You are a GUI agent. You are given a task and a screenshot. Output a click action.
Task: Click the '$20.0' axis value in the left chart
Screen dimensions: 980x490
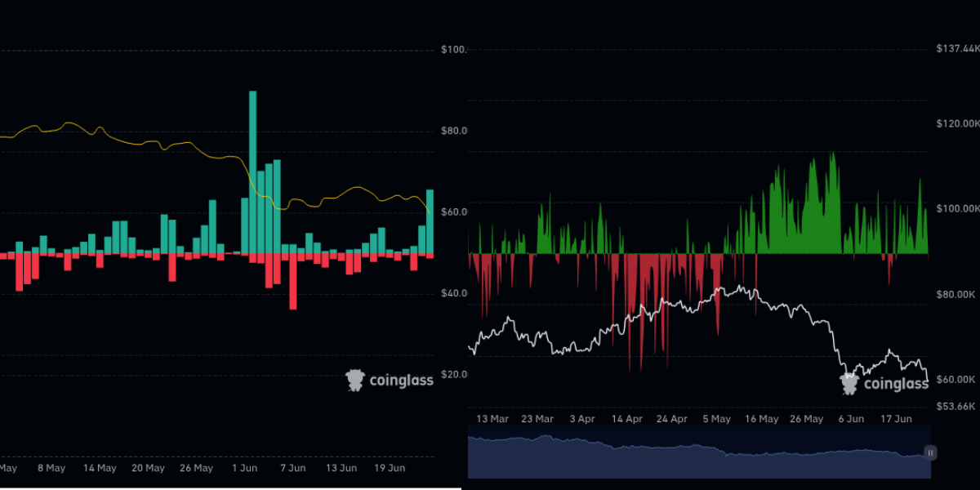coord(453,374)
